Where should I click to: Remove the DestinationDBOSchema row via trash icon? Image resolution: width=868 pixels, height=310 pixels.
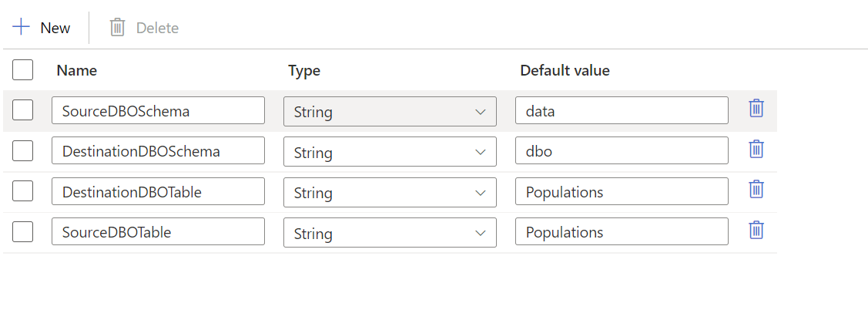pos(756,149)
